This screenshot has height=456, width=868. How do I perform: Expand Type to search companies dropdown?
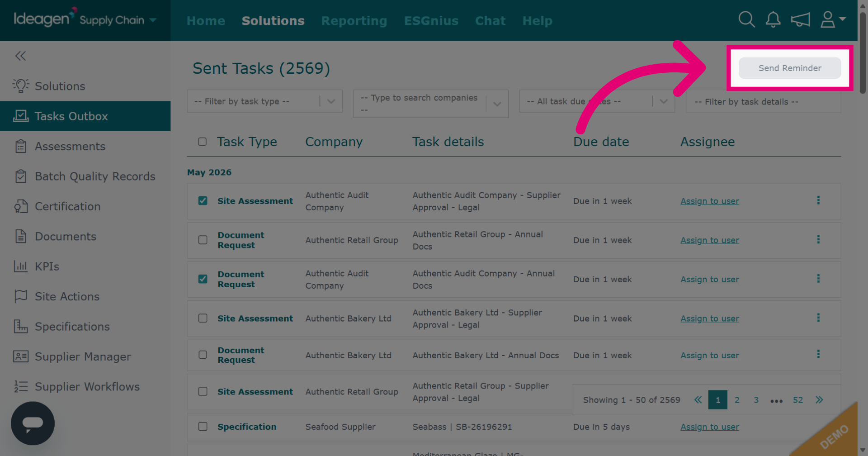tap(497, 104)
